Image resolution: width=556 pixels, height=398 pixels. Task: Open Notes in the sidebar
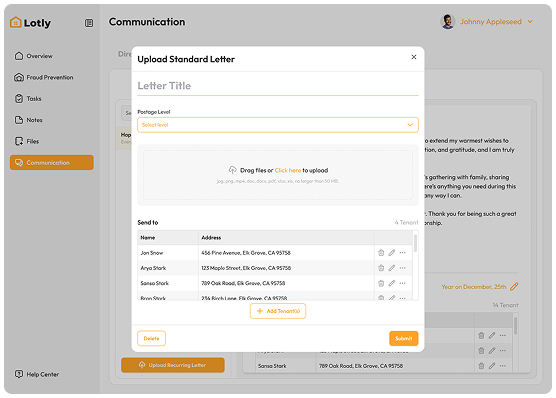click(28, 120)
